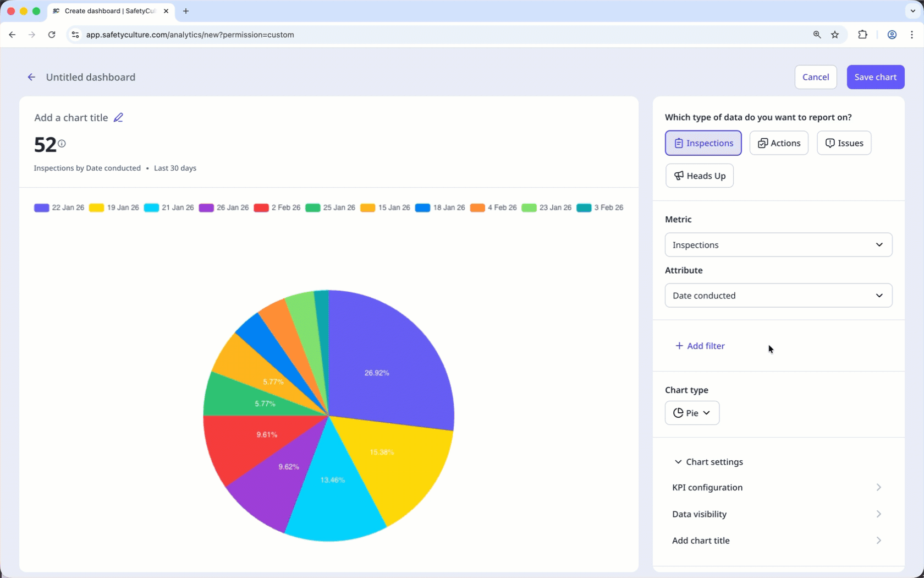Select the Issues data type

pyautogui.click(x=844, y=143)
